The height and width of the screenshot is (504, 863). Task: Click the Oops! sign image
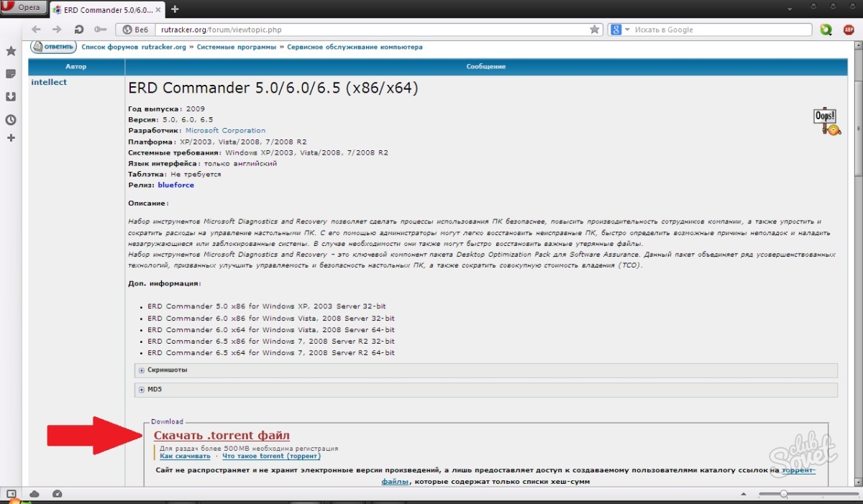click(x=826, y=121)
